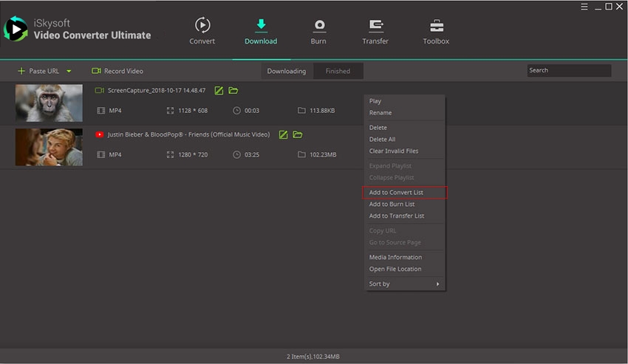Viewport: 628px width, 364px height.
Task: Go to the Transfer section
Action: (x=375, y=27)
